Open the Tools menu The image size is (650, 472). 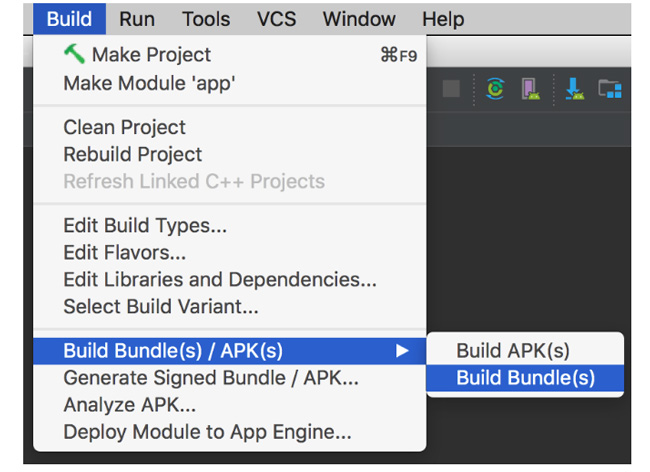[x=206, y=19]
